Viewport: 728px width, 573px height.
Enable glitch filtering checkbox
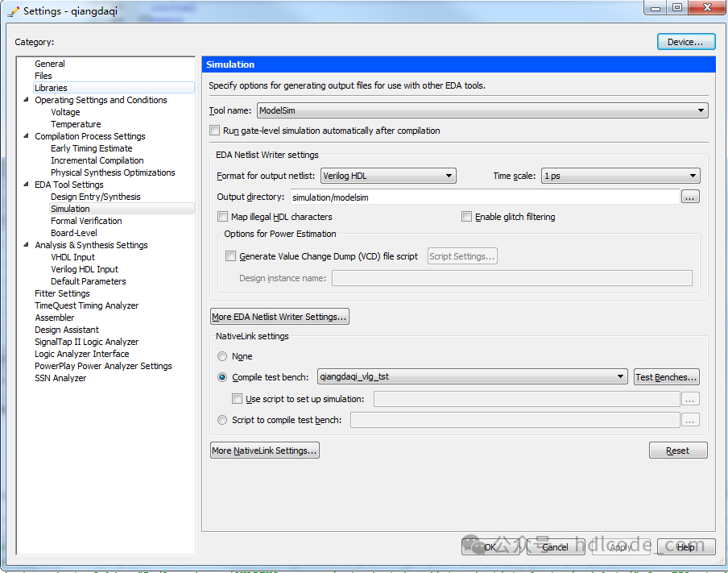(466, 217)
